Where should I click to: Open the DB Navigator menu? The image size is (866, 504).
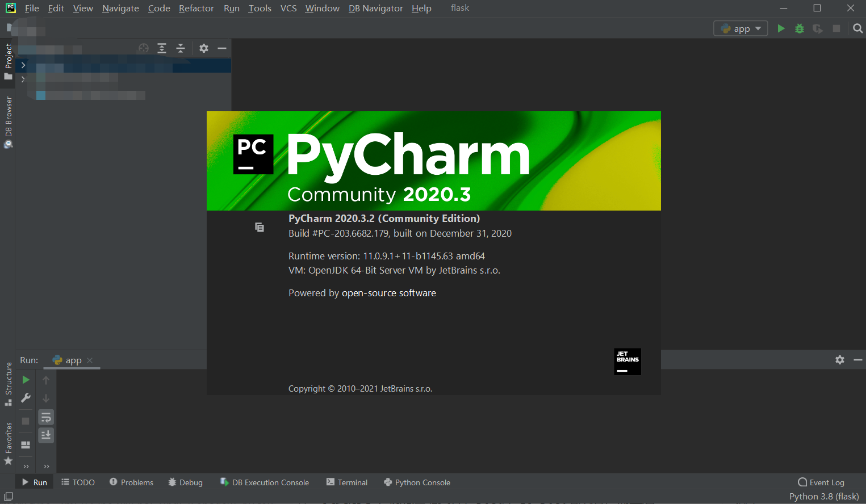pos(375,9)
